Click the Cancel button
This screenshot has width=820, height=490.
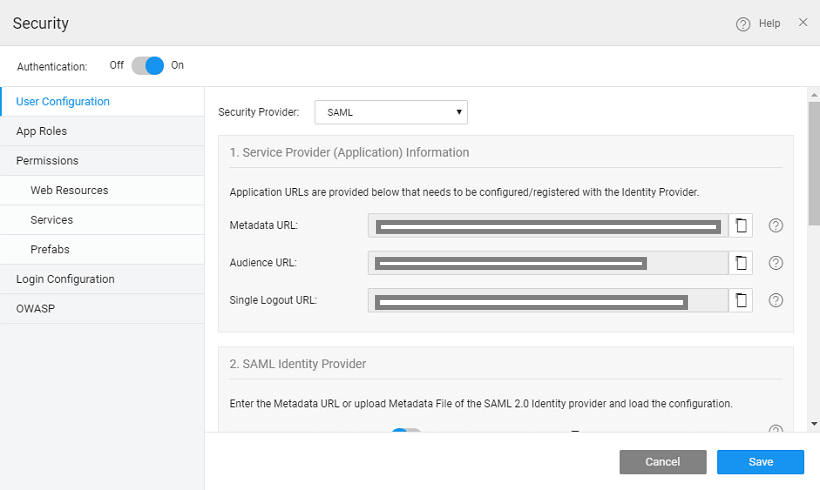point(663,462)
